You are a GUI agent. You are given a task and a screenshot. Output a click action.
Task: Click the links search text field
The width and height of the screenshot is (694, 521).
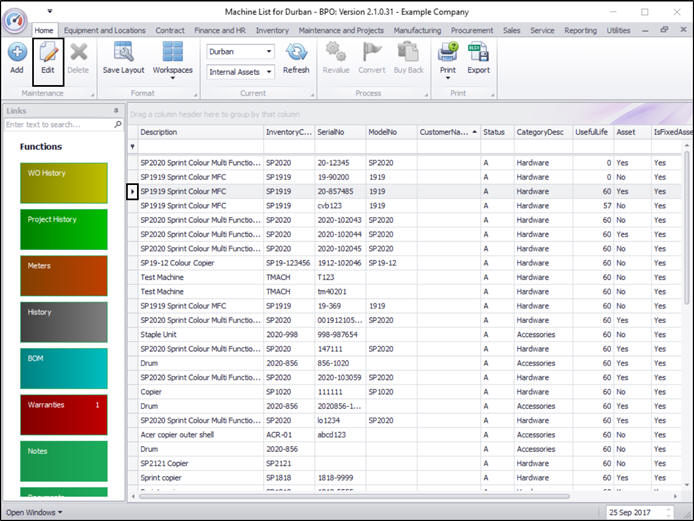click(x=57, y=125)
